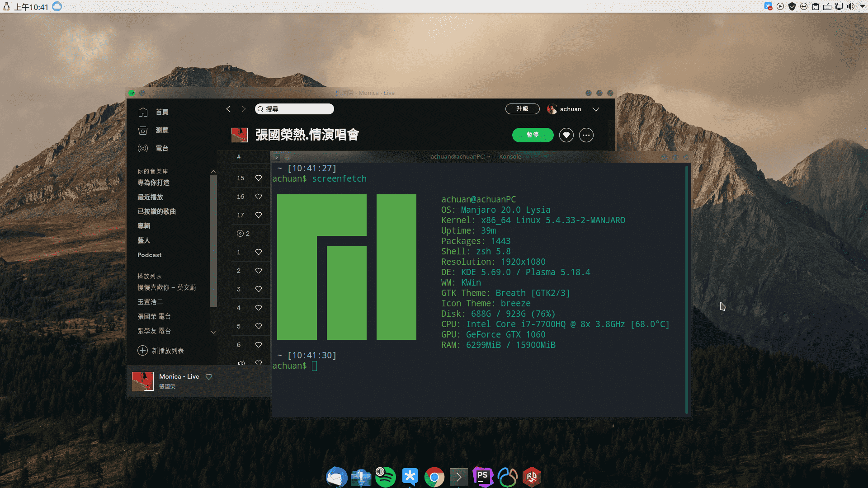Click artist name 張國榮 in now-playing bar
This screenshot has width=868, height=488.
(x=167, y=386)
